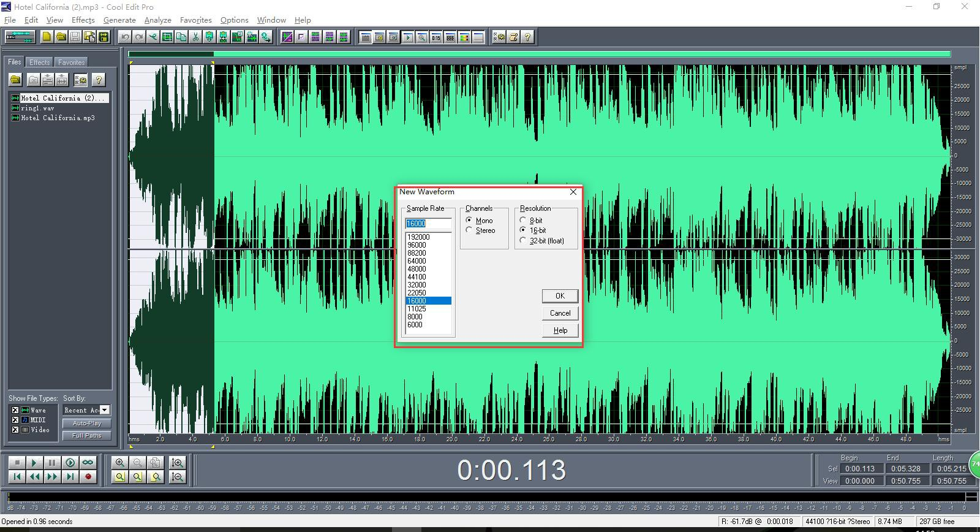The width and height of the screenshot is (980, 532).
Task: Select 48000 in the sample rate list
Action: (417, 269)
